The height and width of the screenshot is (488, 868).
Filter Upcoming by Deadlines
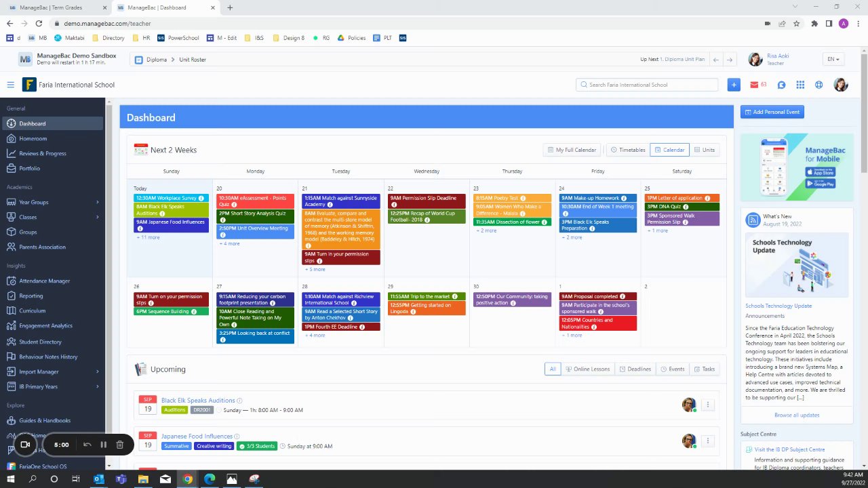click(635, 369)
